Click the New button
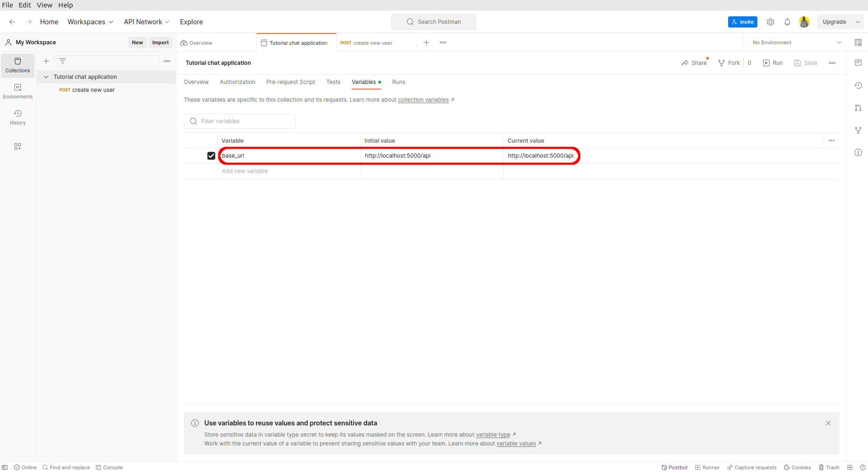The image size is (868, 473). tap(137, 42)
